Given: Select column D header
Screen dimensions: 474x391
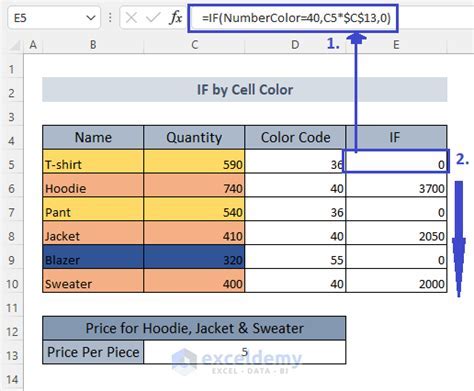Looking at the screenshot, I should 295,45.
